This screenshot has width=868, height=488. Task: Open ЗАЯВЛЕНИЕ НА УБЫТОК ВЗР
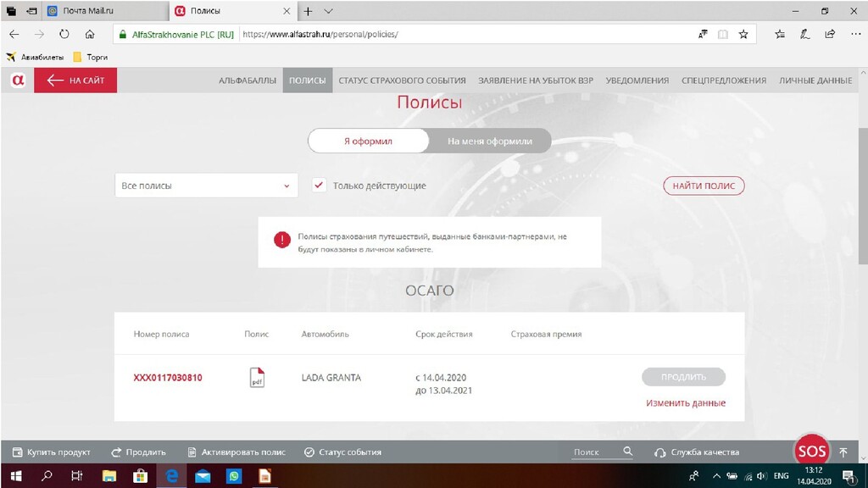coord(536,80)
